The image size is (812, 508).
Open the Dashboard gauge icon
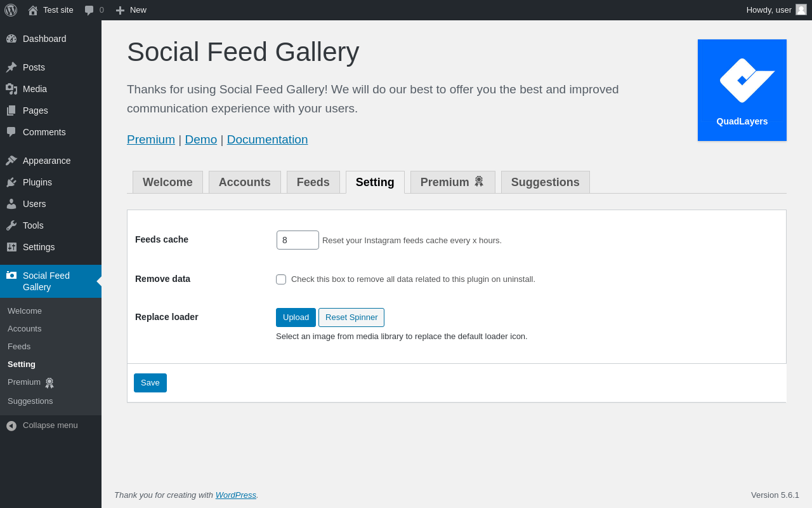point(11,39)
